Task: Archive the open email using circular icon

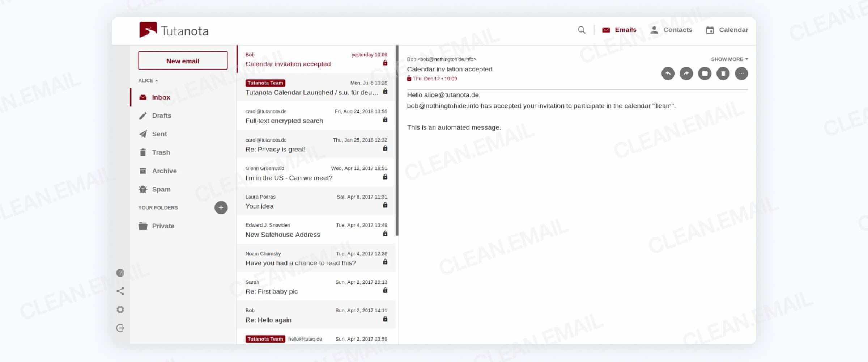Action: (x=705, y=73)
